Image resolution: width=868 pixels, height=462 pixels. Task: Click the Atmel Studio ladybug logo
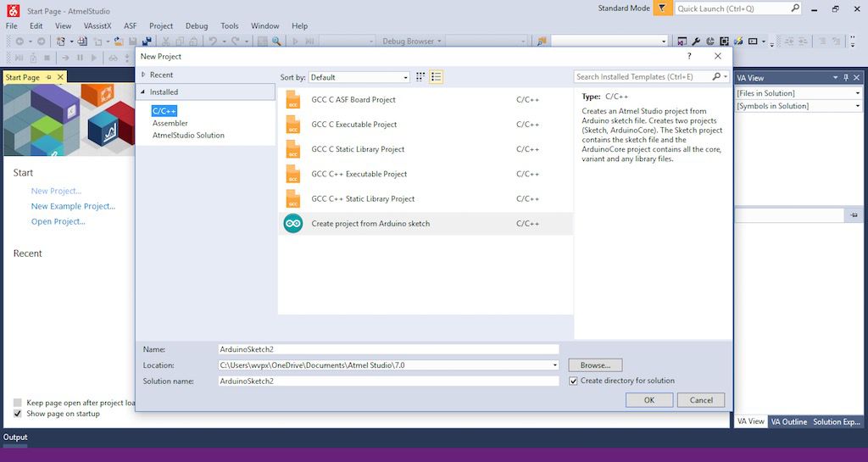(x=14, y=10)
